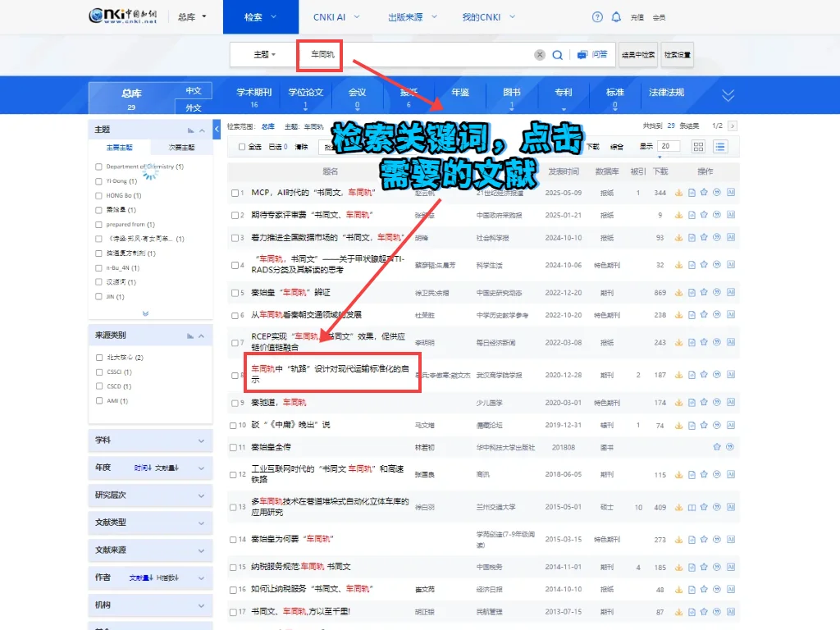The height and width of the screenshot is (630, 840).
Task: Click the HTML reading icon on the first result row
Action: (x=692, y=192)
